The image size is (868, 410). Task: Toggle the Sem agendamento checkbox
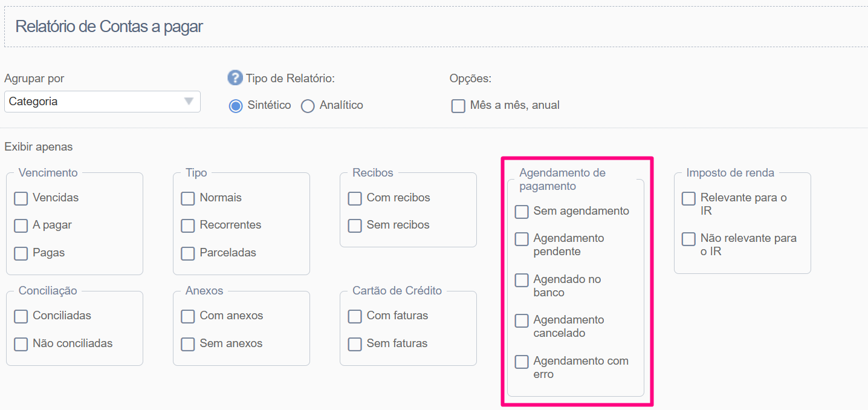(522, 212)
